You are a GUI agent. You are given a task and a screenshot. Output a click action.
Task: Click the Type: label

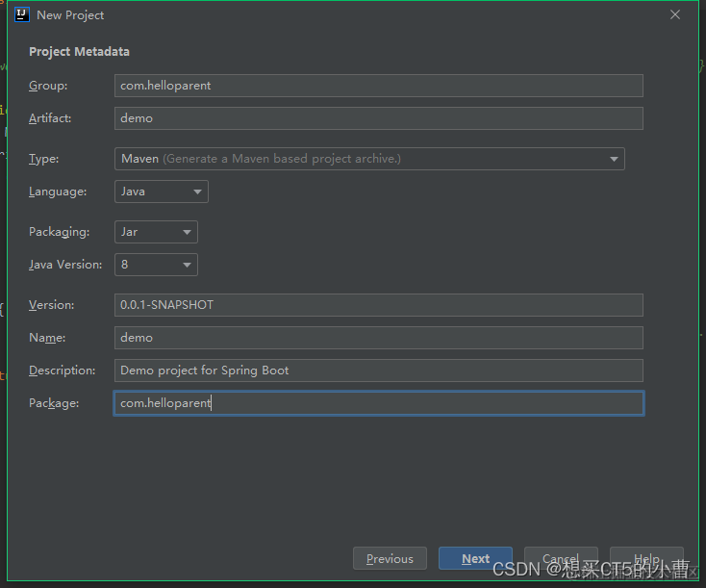[x=43, y=159]
